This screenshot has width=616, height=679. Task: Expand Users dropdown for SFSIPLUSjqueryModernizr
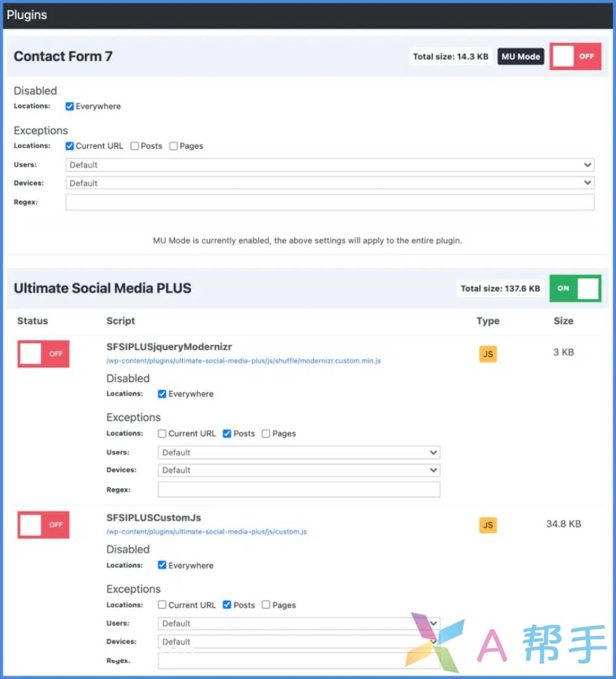[299, 453]
